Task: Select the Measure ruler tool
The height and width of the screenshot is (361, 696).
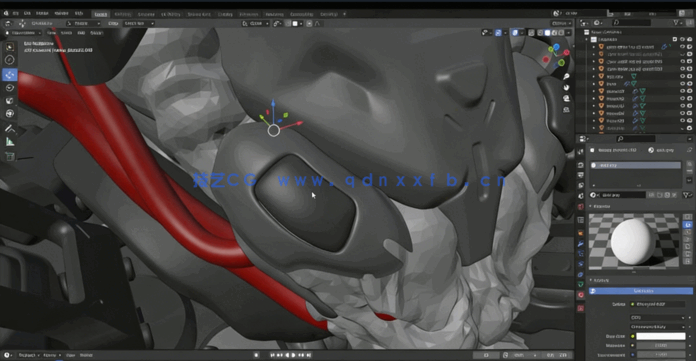Action: point(10,142)
